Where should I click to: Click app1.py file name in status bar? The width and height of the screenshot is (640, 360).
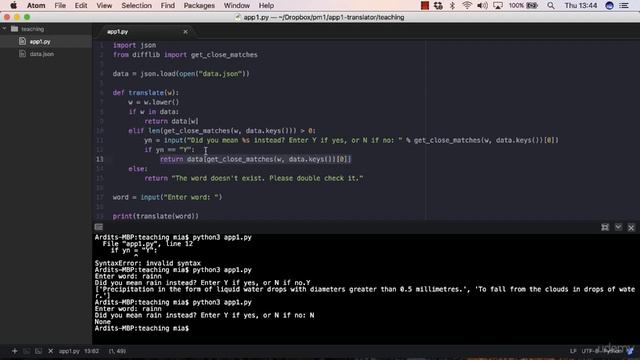[x=69, y=351]
